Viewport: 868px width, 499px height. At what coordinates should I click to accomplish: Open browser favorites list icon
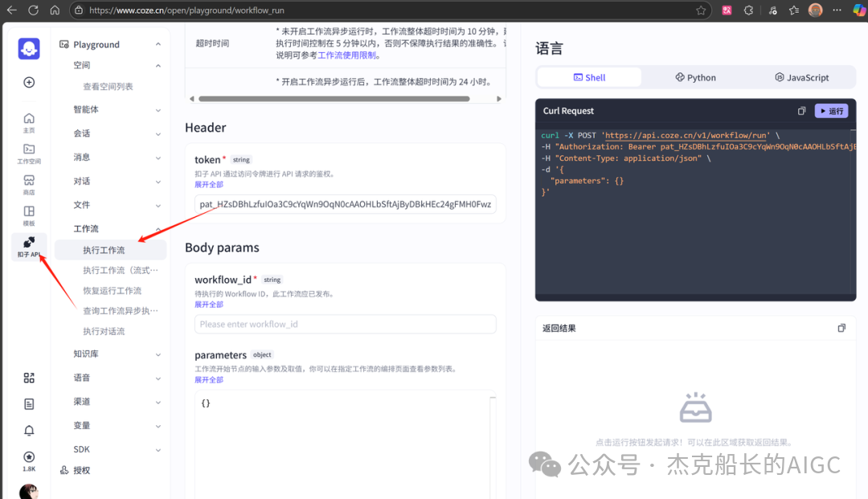click(x=794, y=10)
